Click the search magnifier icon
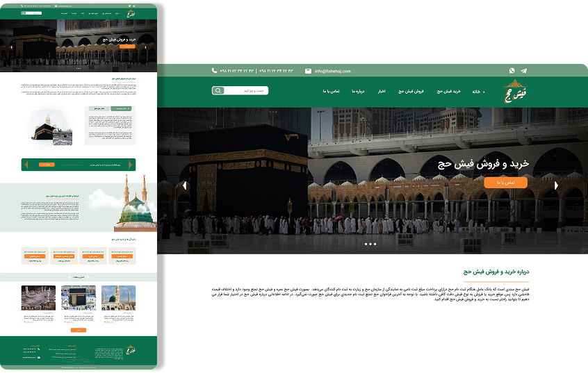Image resolution: width=588 pixels, height=373 pixels. tap(218, 91)
